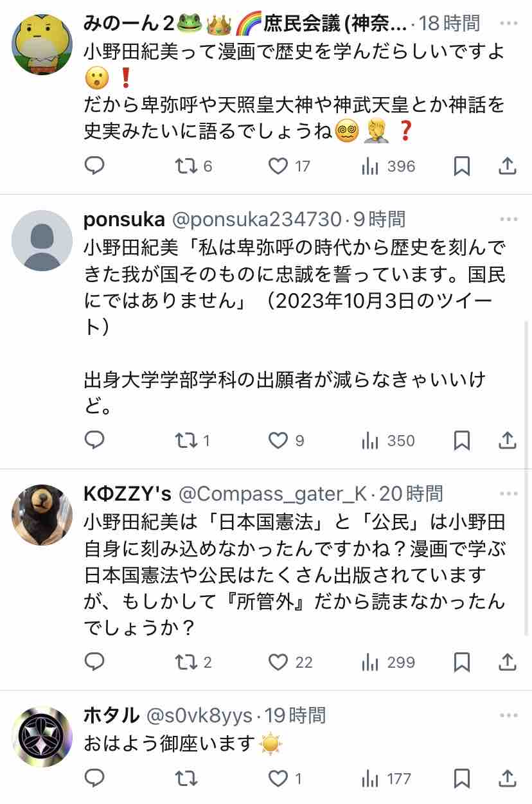Open ホタル crest profile picture
The image size is (532, 804).
click(42, 737)
